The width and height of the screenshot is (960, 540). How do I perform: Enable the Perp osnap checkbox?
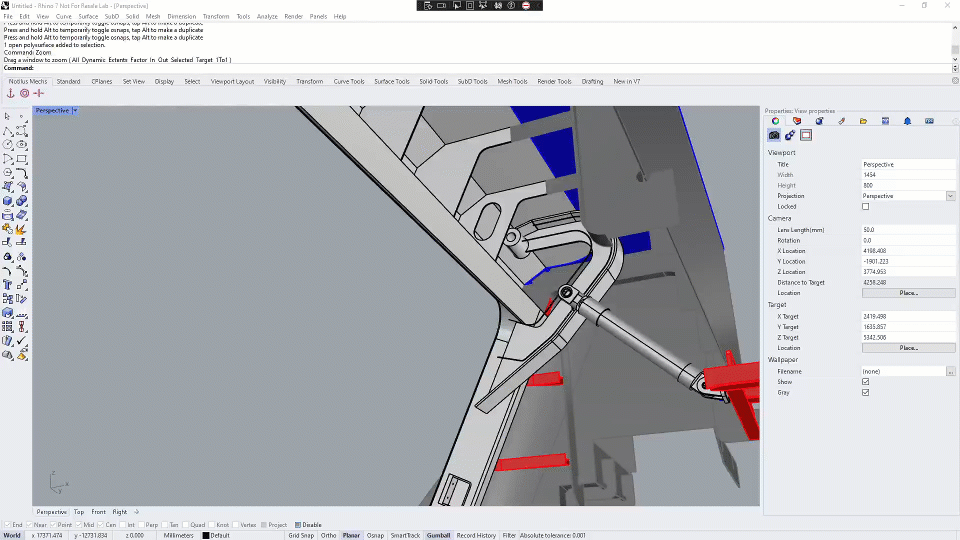point(141,525)
